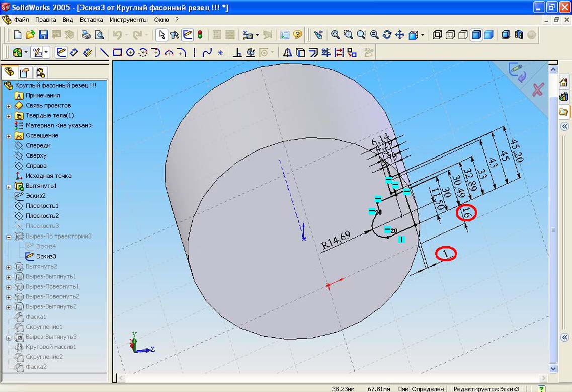Collapse the Вырез-По траектории3 feature

(9, 237)
